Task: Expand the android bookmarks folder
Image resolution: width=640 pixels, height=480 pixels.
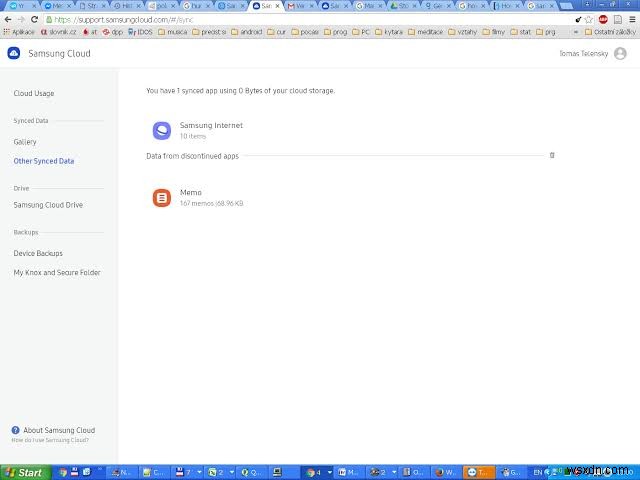Action: [x=247, y=32]
